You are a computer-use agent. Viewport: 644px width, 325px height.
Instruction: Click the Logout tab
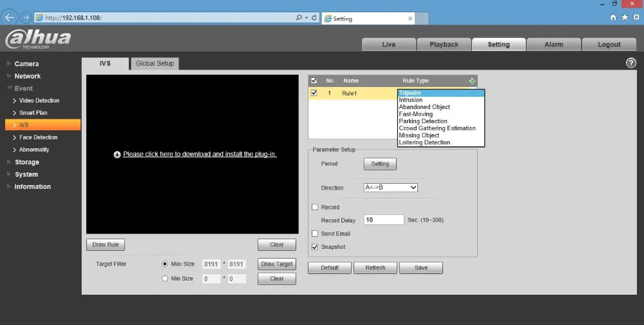(609, 44)
